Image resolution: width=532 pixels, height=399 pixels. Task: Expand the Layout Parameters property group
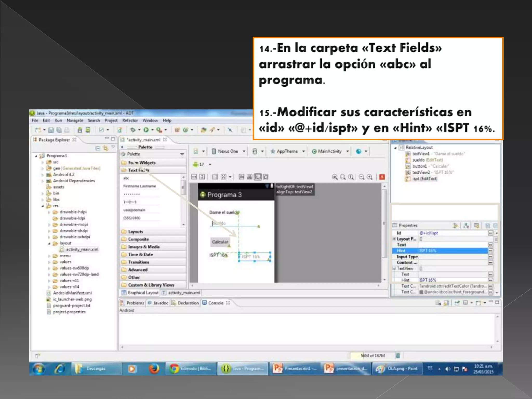point(394,239)
